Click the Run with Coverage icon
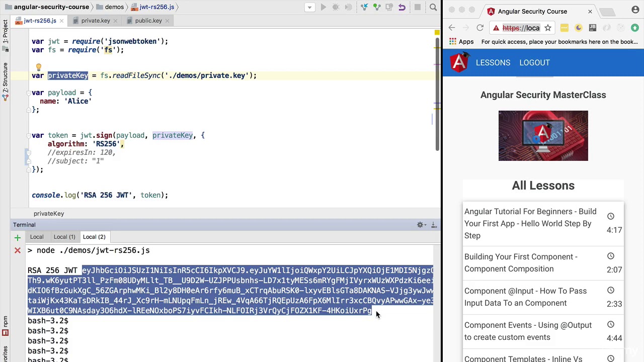 point(349,7)
